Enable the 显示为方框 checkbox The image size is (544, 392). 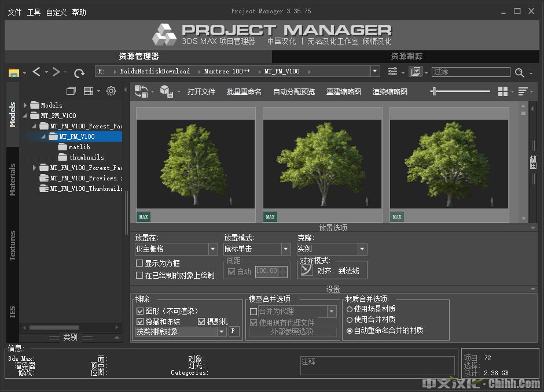point(139,264)
